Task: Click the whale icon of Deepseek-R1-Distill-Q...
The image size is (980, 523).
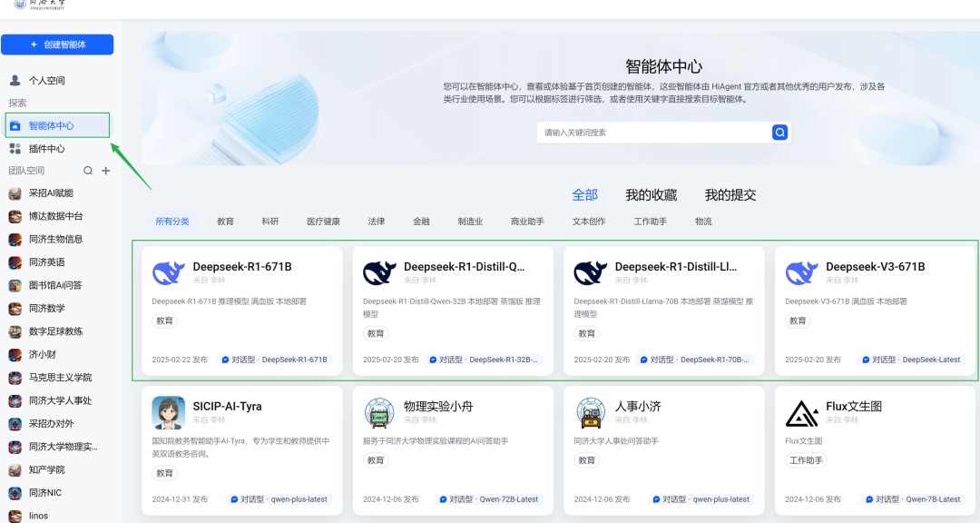Action: tap(379, 272)
